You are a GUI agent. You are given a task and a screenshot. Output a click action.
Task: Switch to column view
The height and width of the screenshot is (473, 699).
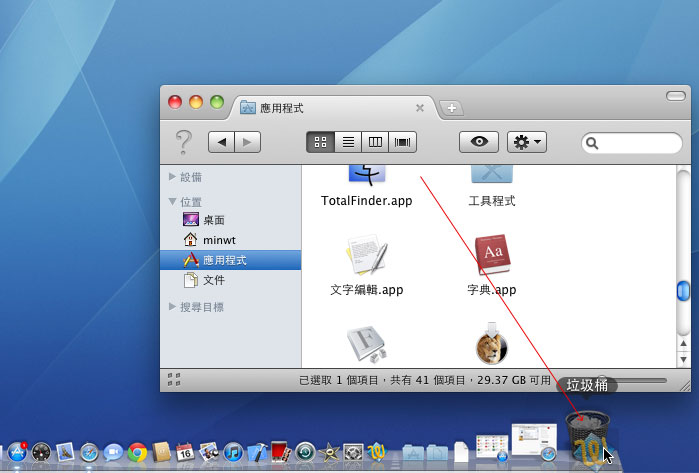tap(375, 142)
